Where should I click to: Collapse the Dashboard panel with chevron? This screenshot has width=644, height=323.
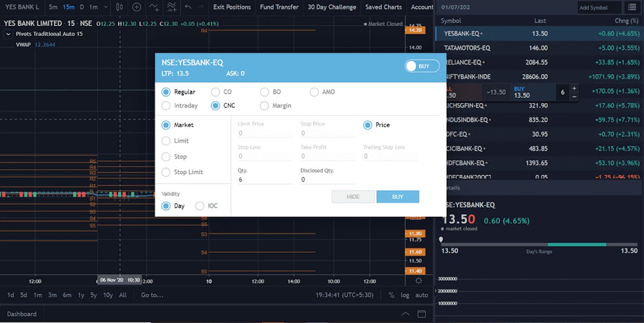point(406,314)
